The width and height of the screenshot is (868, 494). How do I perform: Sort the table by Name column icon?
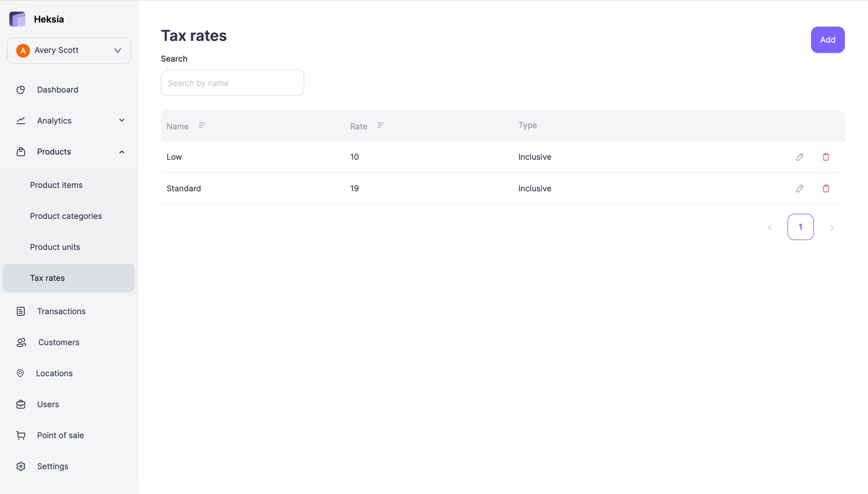202,126
